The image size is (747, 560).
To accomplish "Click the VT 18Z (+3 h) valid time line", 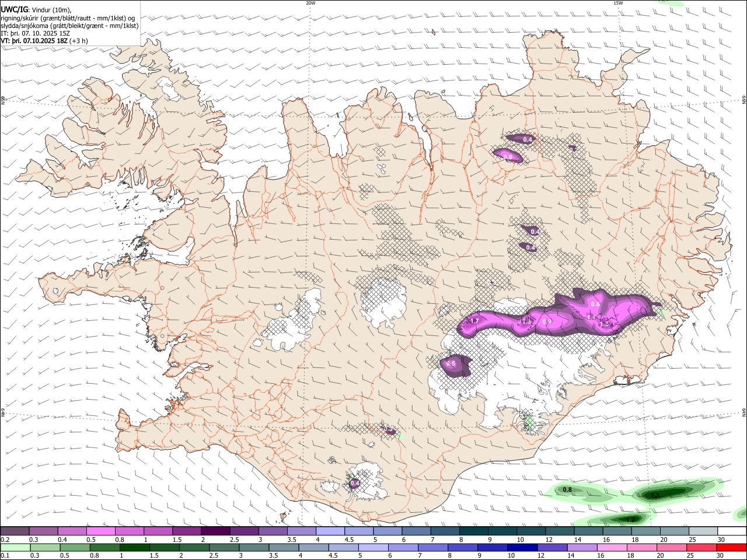I will 44,41.
